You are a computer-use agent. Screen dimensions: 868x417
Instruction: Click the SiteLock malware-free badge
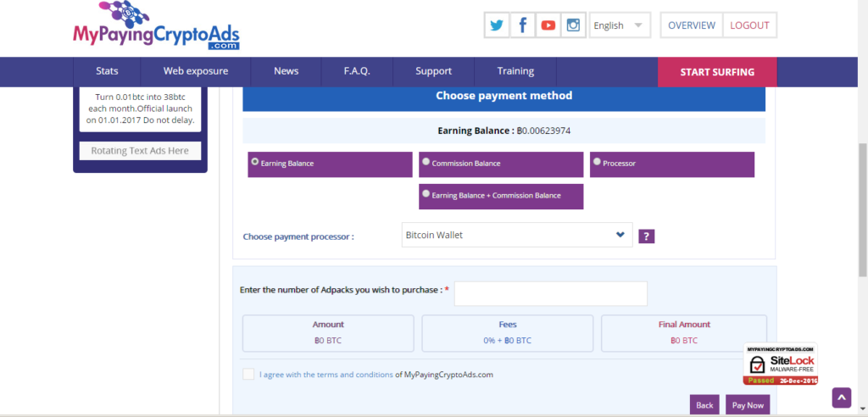click(781, 364)
